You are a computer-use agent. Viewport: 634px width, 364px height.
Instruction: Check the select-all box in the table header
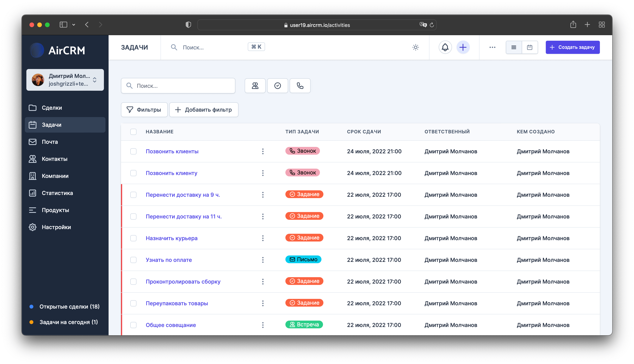coord(133,131)
